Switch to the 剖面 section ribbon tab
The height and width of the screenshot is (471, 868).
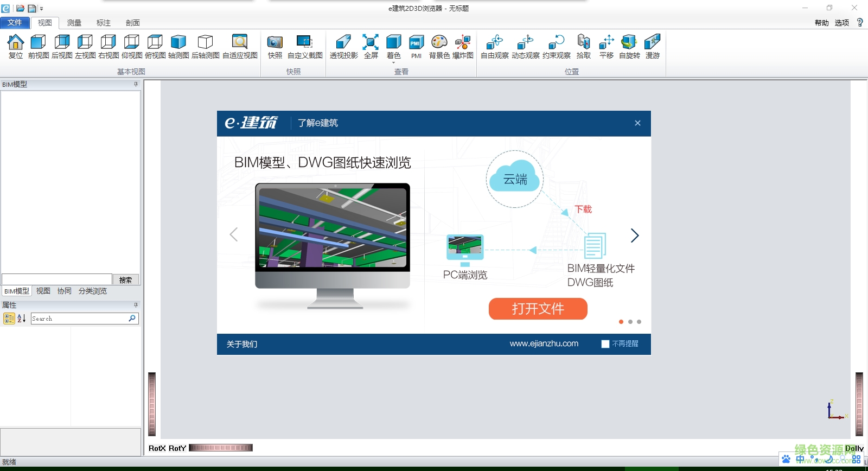pos(133,23)
